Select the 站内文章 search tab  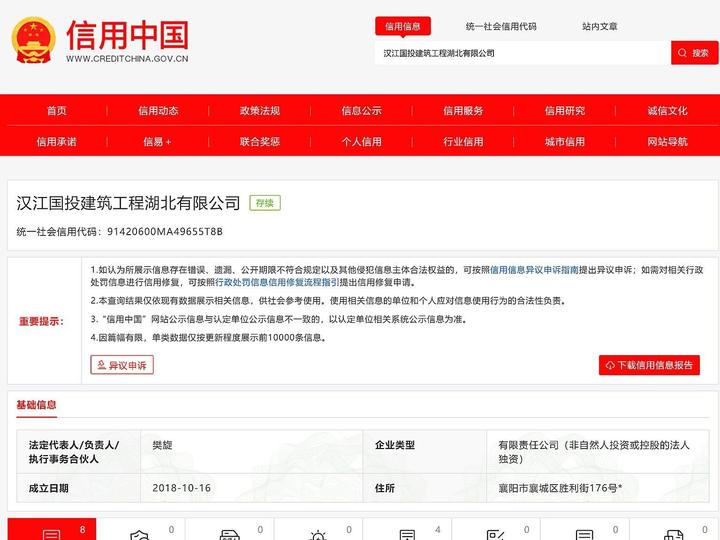point(600,26)
